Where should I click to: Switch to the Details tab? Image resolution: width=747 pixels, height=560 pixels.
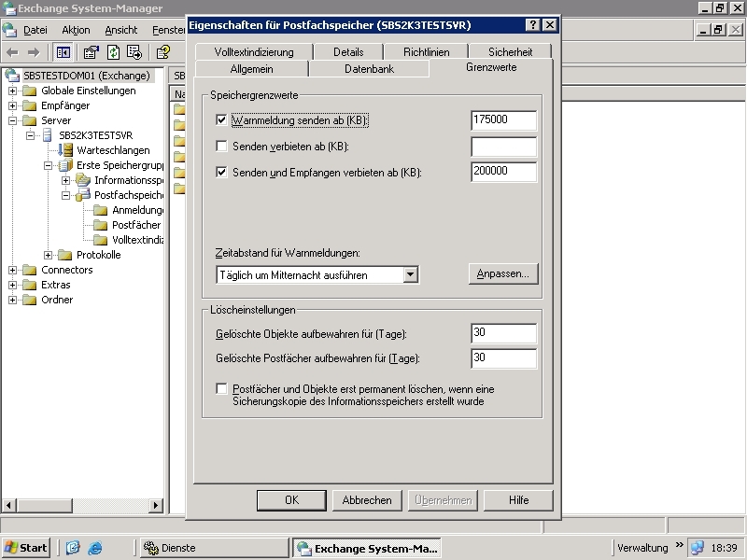(348, 52)
